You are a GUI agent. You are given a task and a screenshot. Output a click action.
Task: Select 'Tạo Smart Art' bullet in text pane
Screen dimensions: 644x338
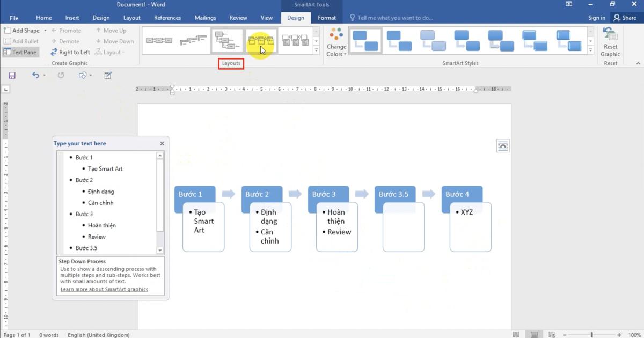click(105, 168)
